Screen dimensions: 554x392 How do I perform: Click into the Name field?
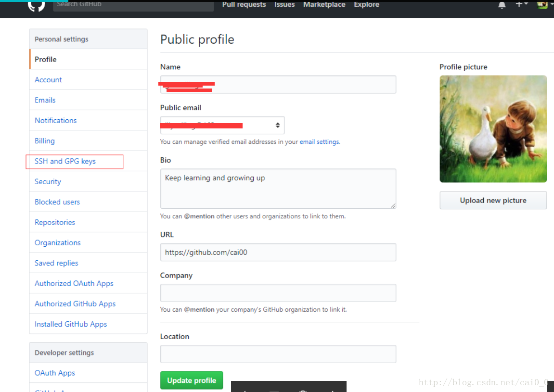point(278,84)
